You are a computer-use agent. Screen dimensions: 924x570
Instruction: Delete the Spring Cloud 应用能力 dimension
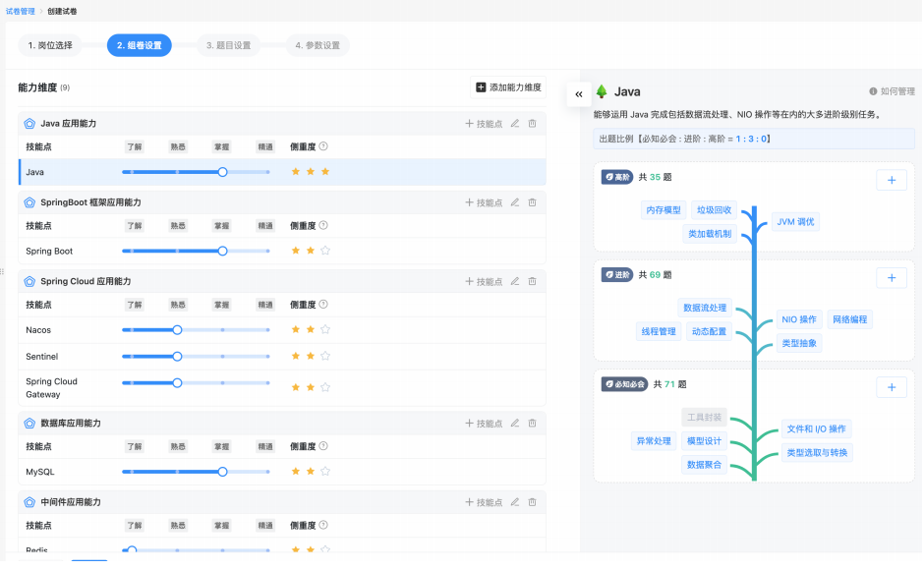coord(532,282)
